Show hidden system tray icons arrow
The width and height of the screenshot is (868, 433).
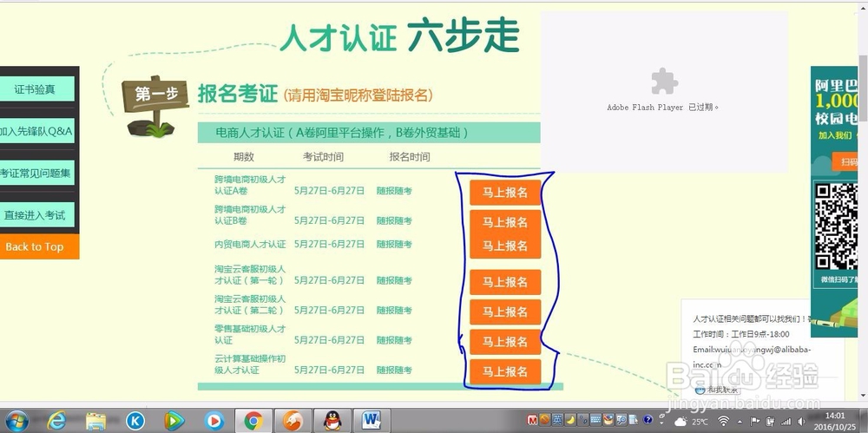[740, 422]
